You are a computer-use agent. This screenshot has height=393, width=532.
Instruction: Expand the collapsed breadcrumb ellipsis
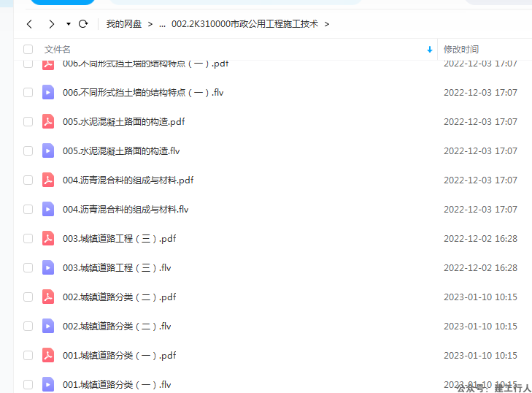click(162, 24)
